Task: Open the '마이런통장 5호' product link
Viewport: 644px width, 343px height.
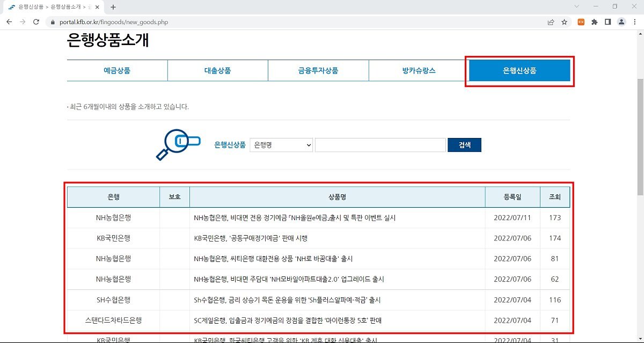Action: click(x=288, y=320)
